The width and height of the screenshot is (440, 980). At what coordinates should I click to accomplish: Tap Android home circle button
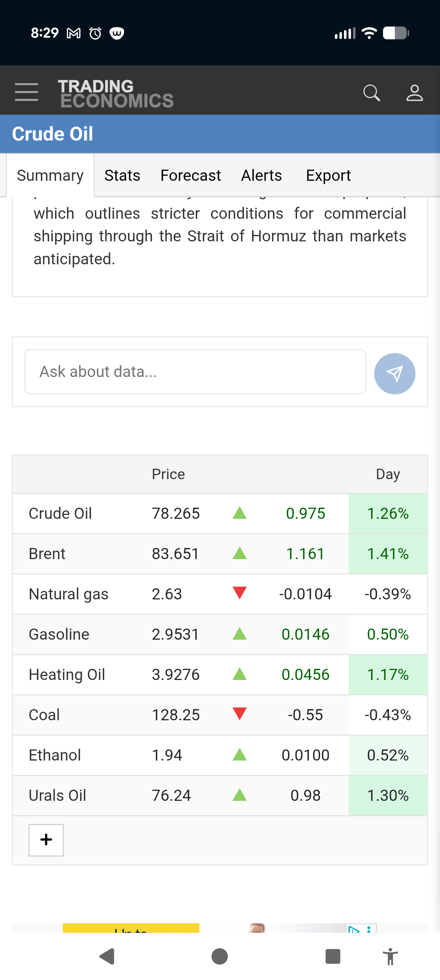point(219,956)
